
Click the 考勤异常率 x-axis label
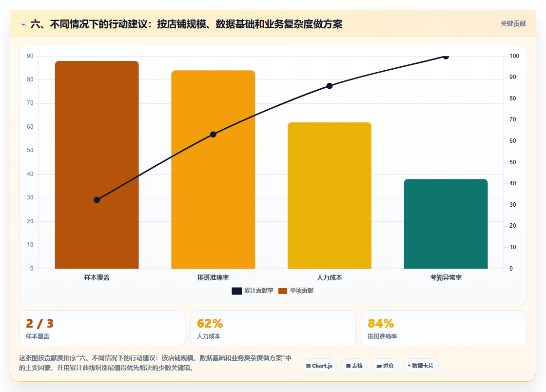point(446,277)
